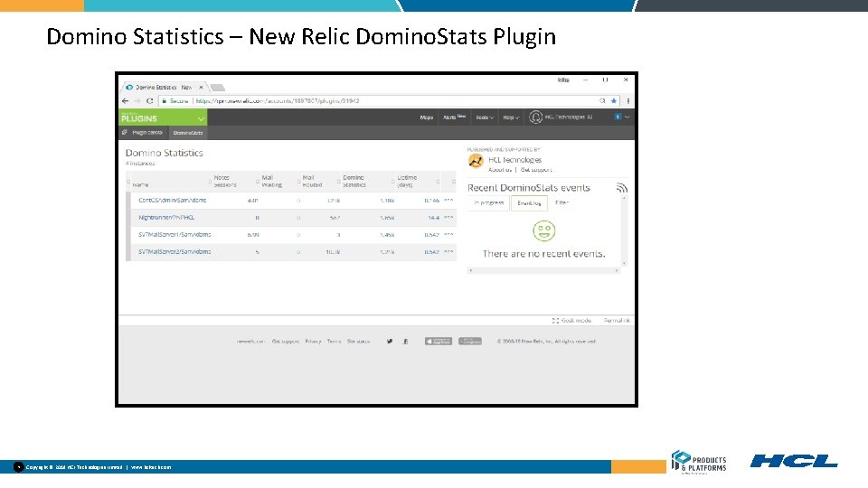868x488 pixels.
Task: Click the events panel vertical scrollbar
Action: pos(625,230)
